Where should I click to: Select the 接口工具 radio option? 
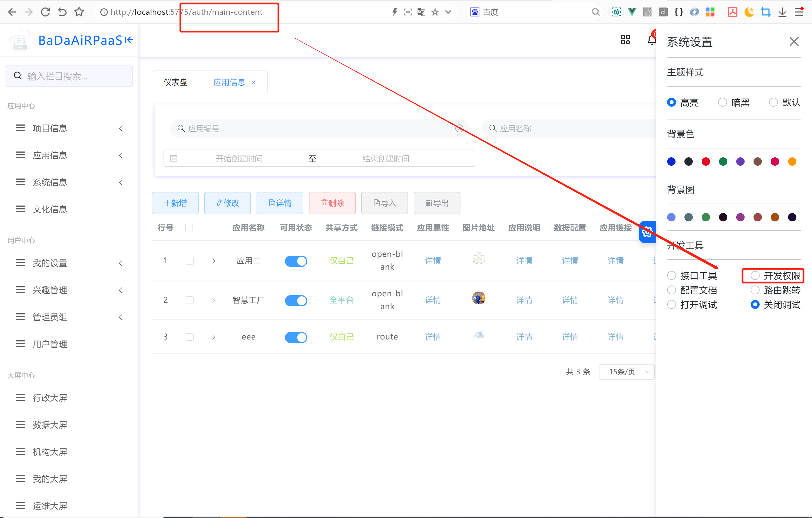click(x=671, y=275)
